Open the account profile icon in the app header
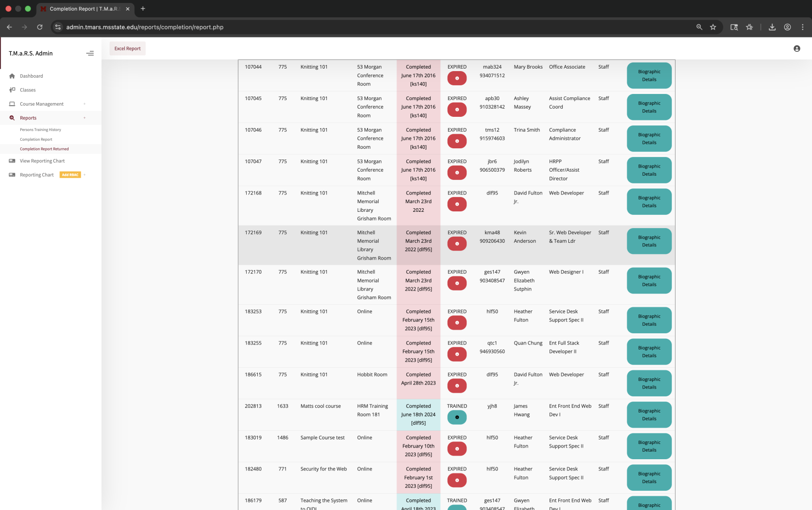812x510 pixels. coord(796,48)
